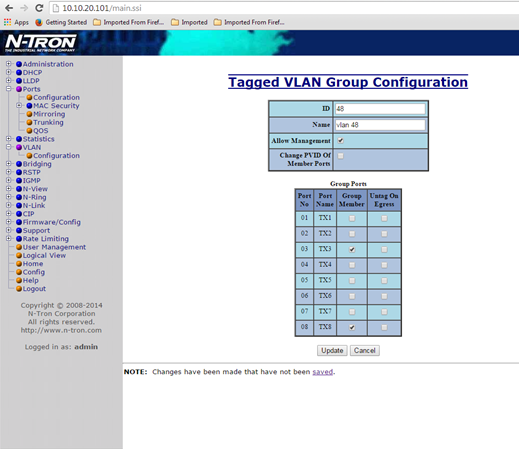Expand the MAC Security tree node
The image size is (519, 449).
[19, 105]
